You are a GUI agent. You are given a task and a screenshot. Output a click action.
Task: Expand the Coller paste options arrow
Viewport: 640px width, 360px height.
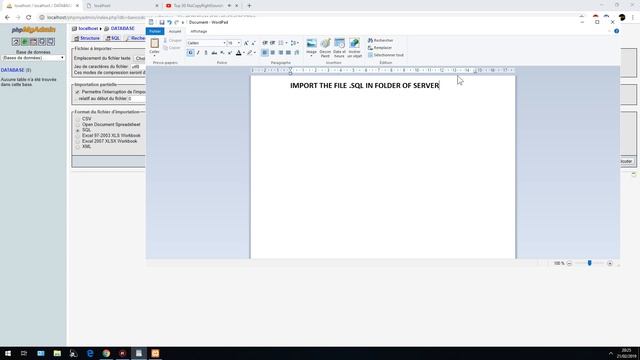(154, 56)
